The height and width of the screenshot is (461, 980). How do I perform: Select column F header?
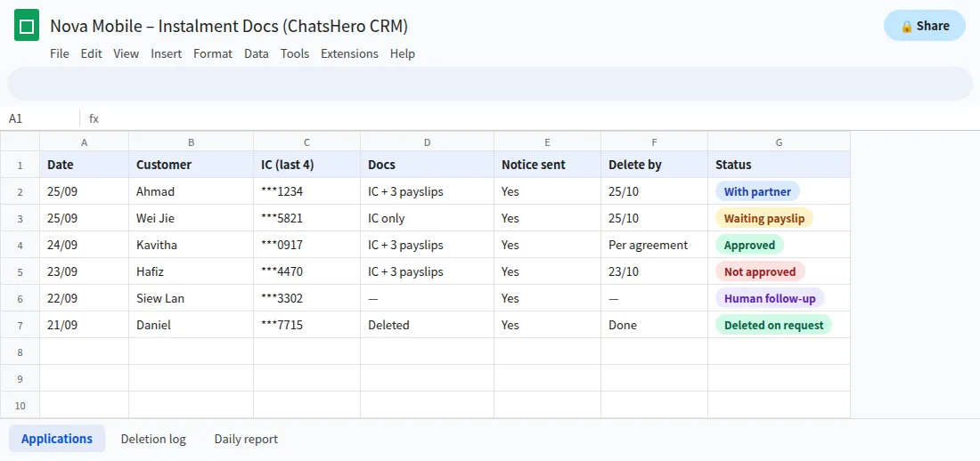point(655,142)
